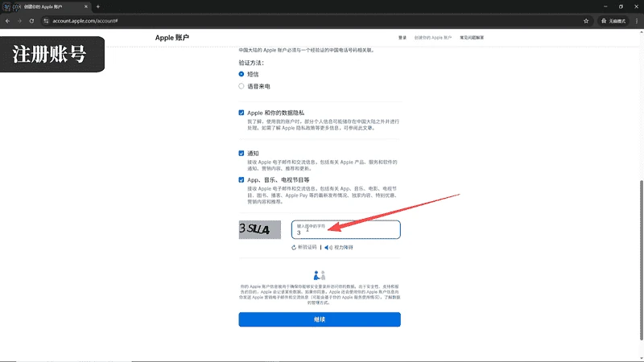Image resolution: width=644 pixels, height=362 pixels.
Task: Click the captcha character input field
Action: (346, 230)
